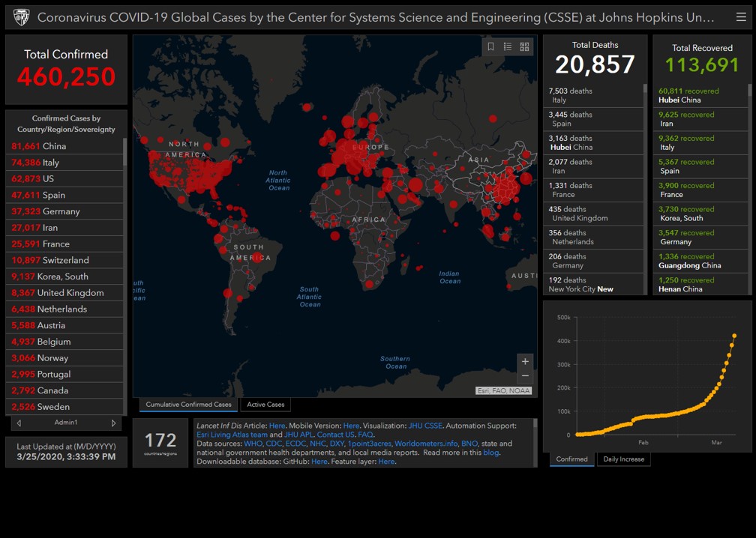
Task: Open the 1point3acres link
Action: pyautogui.click(x=370, y=444)
